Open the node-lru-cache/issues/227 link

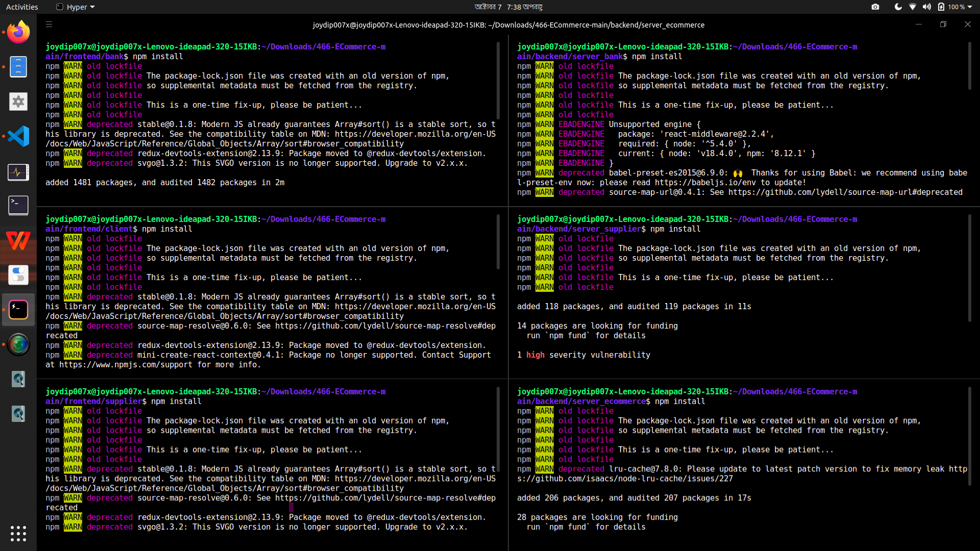[625, 479]
